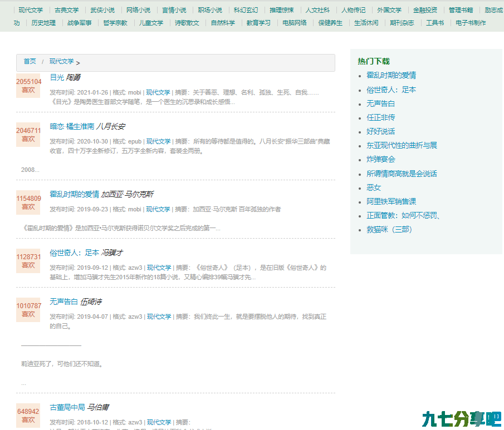
Task: Open book title 俗世奇人：足本 in the list
Action: [x=74, y=253]
